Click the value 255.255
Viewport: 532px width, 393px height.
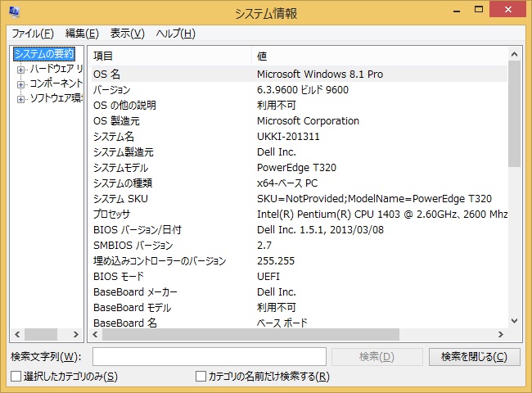pos(276,261)
